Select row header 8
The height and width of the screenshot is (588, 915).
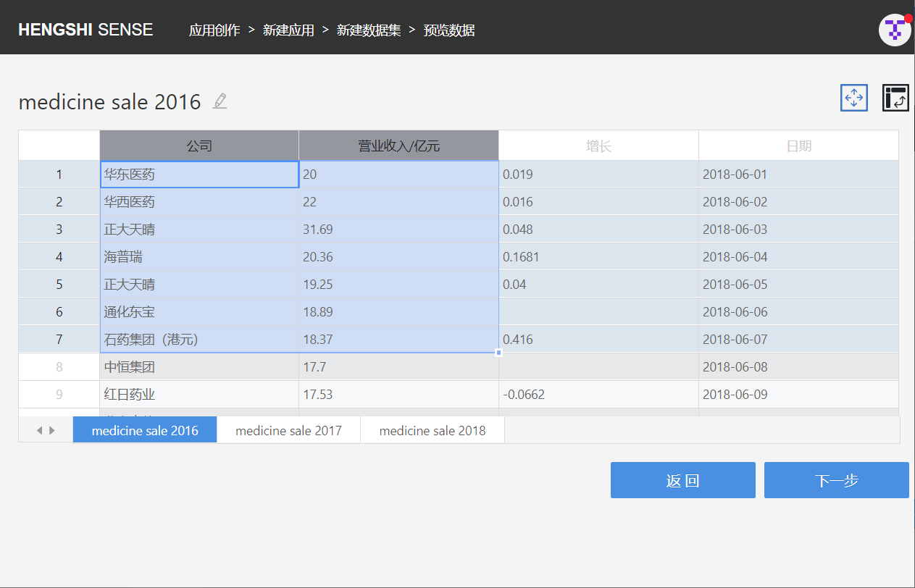click(x=59, y=367)
